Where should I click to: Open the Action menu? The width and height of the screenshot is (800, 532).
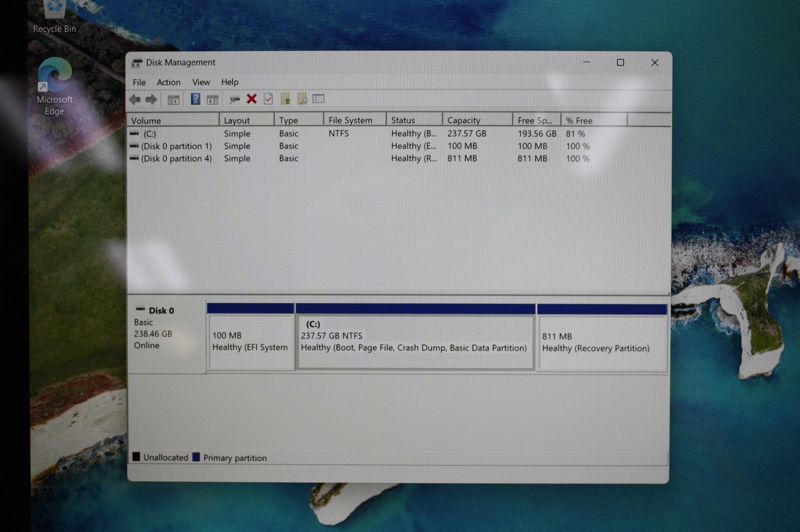169,82
